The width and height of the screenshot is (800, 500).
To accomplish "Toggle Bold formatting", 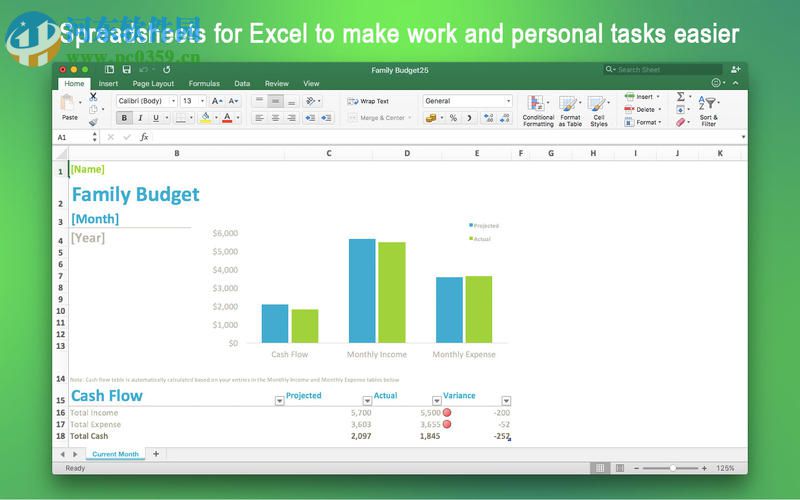I will 124,118.
